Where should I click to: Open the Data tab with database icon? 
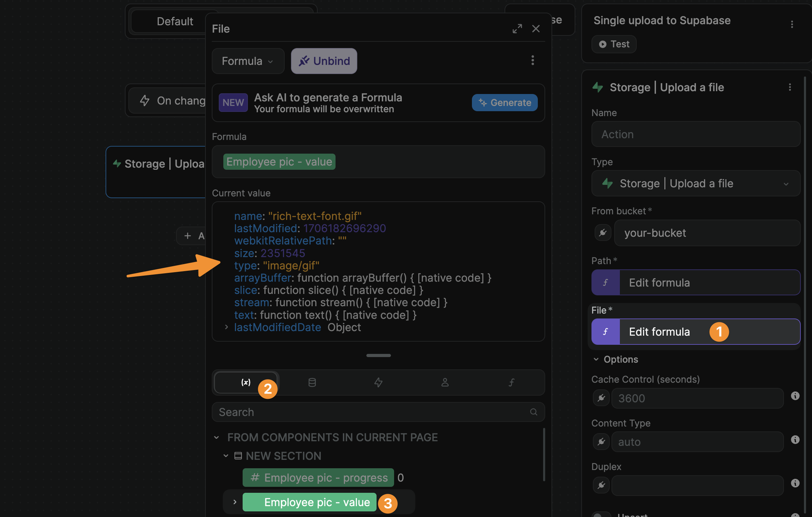[x=312, y=382]
